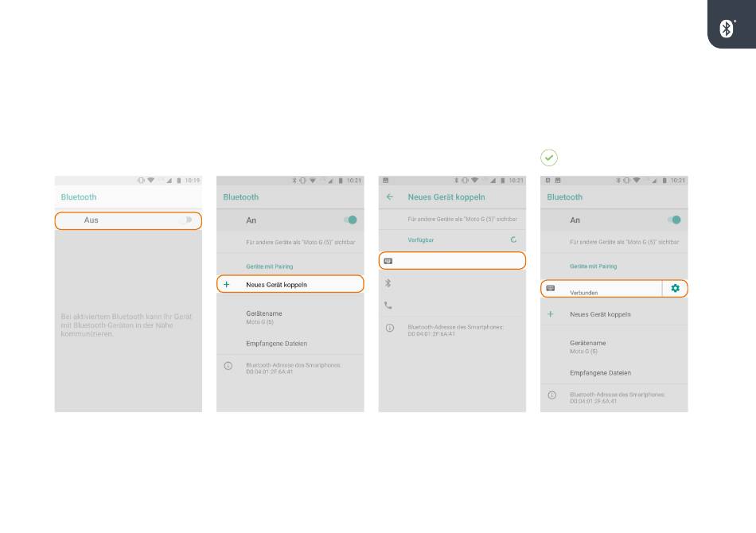Image resolution: width=756 pixels, height=533 pixels.
Task: Tap the phone device icon in available list
Action: point(388,305)
